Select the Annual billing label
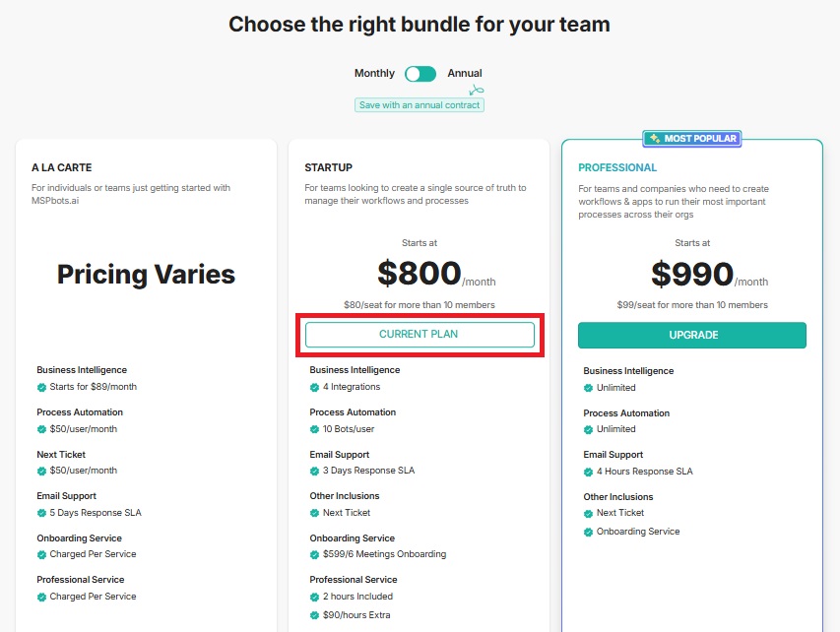This screenshot has width=840, height=632. click(464, 73)
